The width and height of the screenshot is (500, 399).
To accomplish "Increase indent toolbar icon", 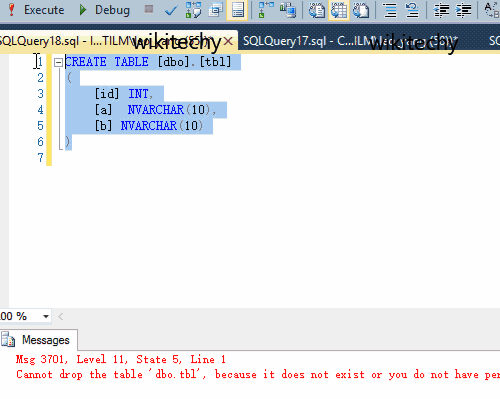I will click(x=463, y=10).
